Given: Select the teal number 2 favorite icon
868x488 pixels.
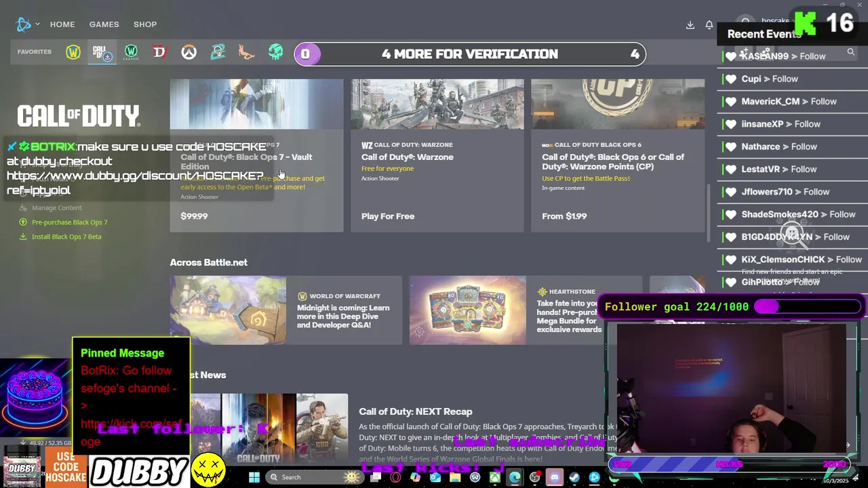Looking at the screenshot, I should (218, 52).
